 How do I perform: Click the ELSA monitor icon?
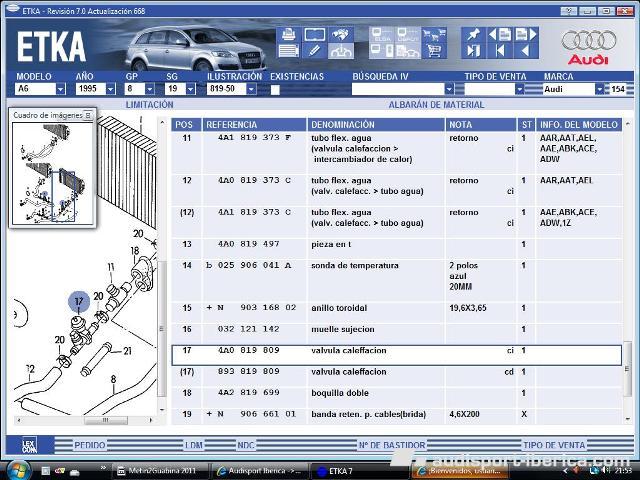click(382, 35)
